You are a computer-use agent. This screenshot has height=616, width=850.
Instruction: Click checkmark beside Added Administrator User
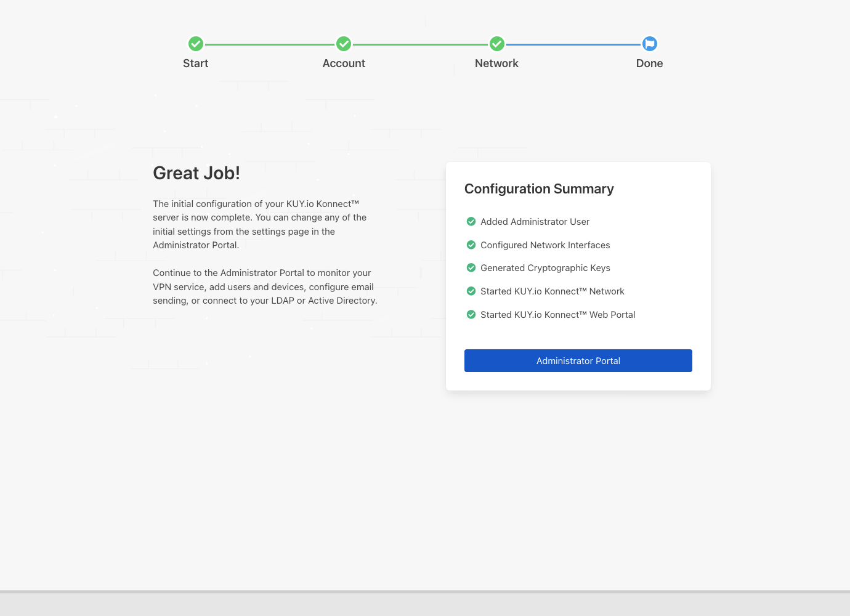[x=471, y=221]
